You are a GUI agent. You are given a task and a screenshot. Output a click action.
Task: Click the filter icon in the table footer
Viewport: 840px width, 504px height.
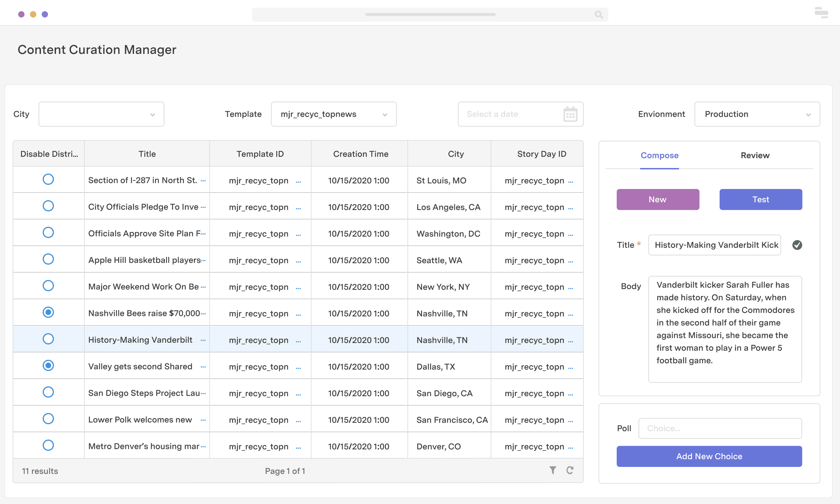553,470
